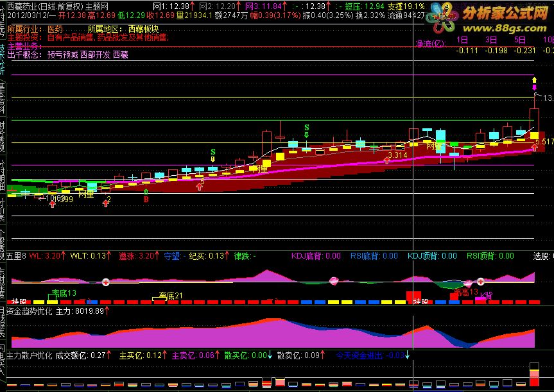Click the 主题网 indicator name
Viewport: 554px width, 392px height.
tap(97, 6)
